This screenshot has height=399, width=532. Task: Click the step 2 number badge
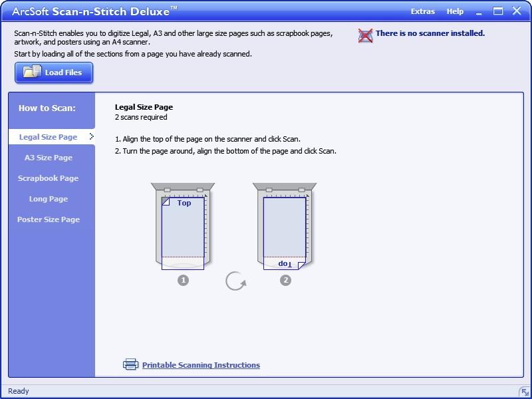tap(285, 281)
